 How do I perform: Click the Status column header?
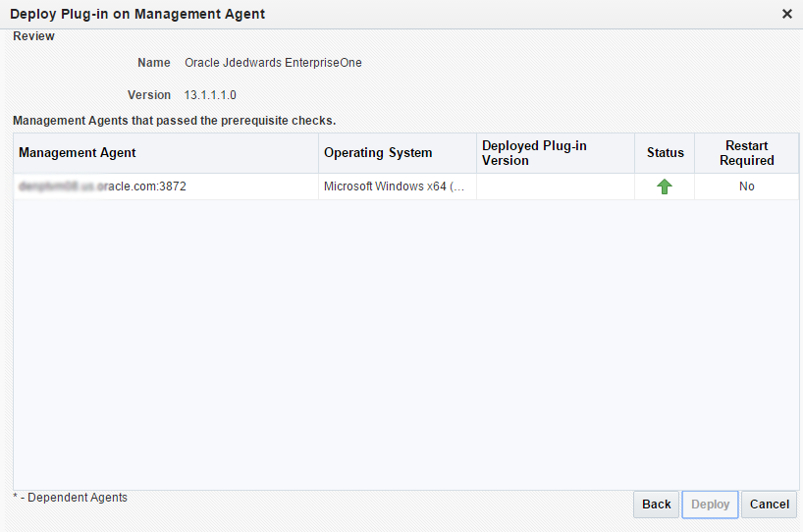[x=665, y=153]
